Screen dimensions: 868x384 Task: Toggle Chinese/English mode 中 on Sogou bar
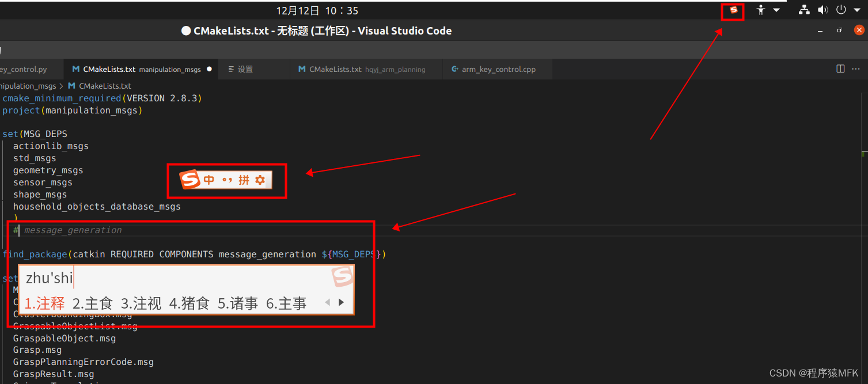click(209, 180)
